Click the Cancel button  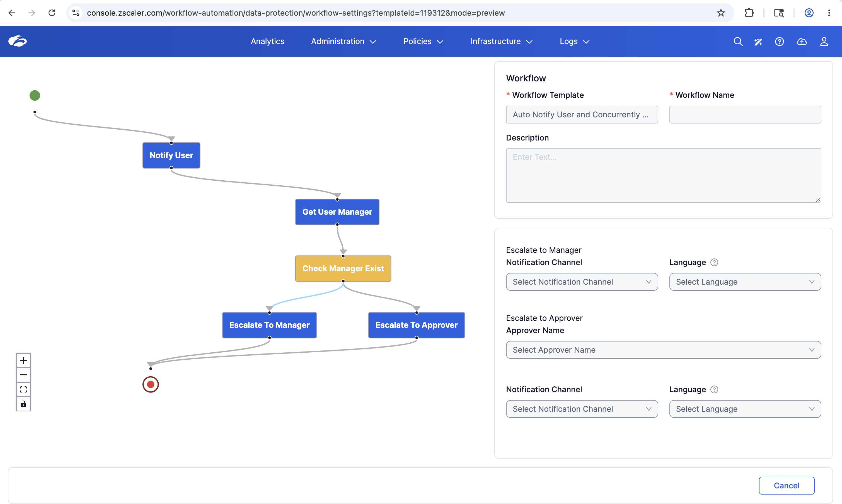point(786,486)
